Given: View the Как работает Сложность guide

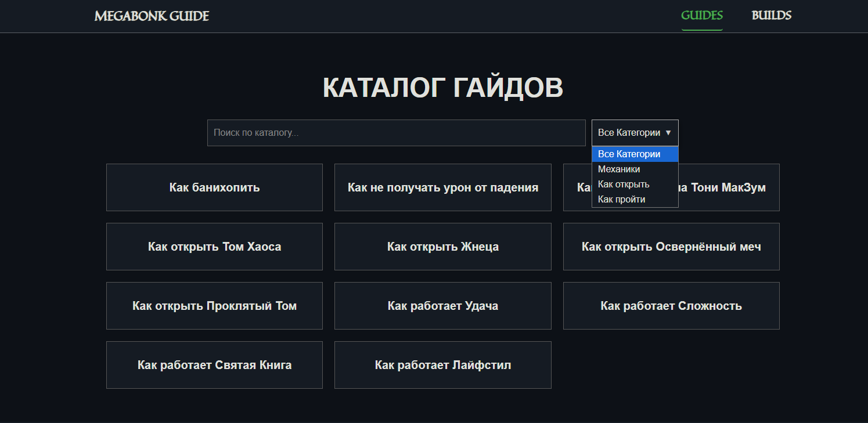Looking at the screenshot, I should tap(671, 306).
